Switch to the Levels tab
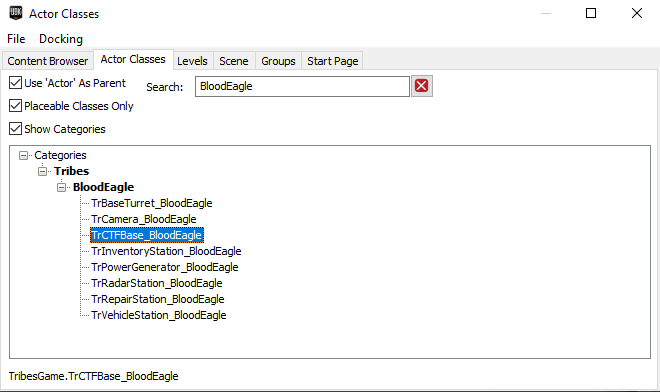660x392 pixels. 192,61
